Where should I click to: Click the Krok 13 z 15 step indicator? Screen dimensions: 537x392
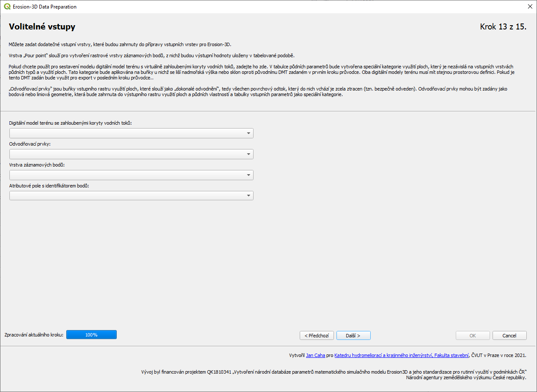(503, 27)
